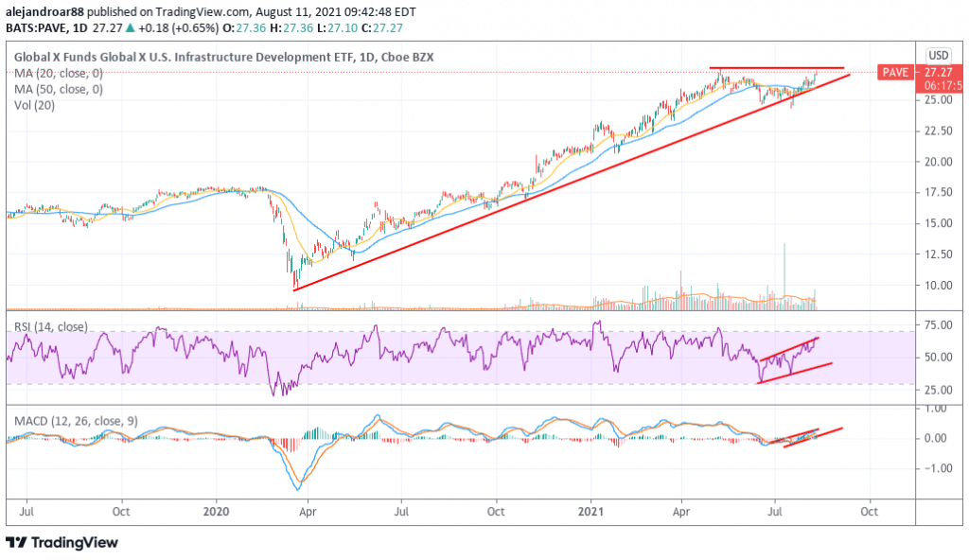Click the red PAVE price tag
Image resolution: width=969 pixels, height=560 pixels.
tap(895, 72)
